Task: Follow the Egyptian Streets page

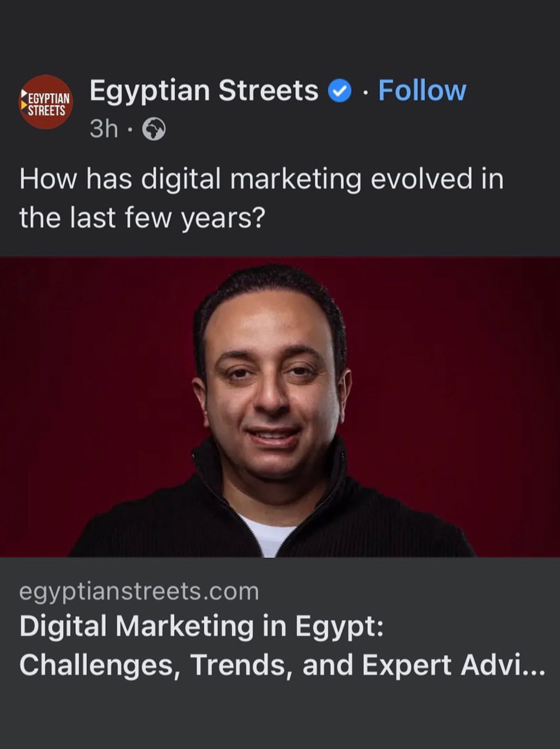Action: (x=422, y=91)
